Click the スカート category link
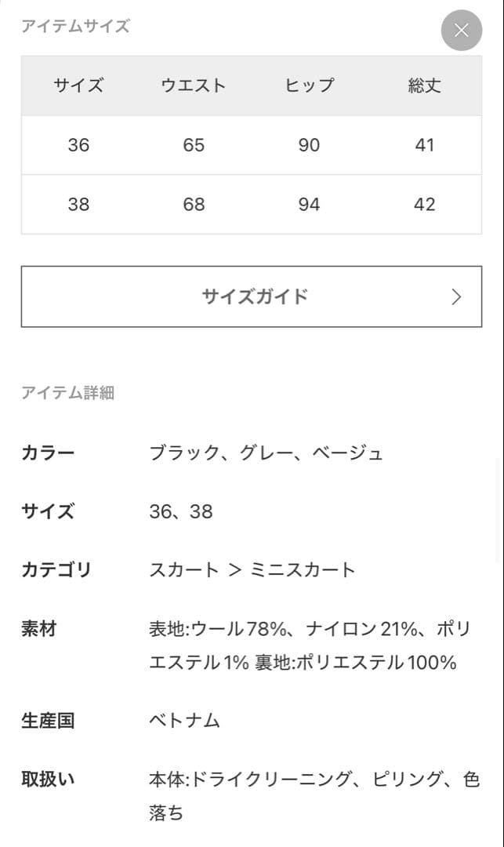The width and height of the screenshot is (504, 847). tap(184, 570)
